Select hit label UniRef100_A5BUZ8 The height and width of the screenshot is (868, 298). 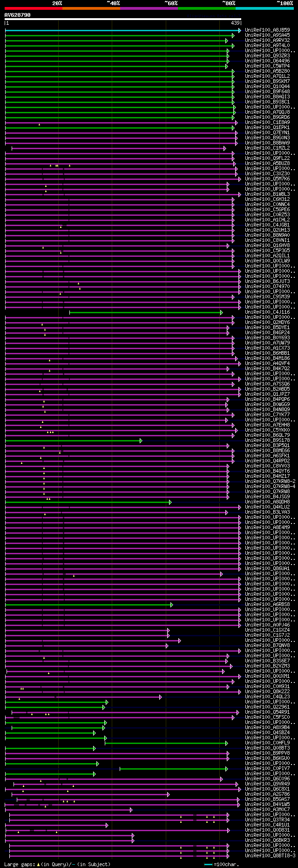[x=267, y=164]
